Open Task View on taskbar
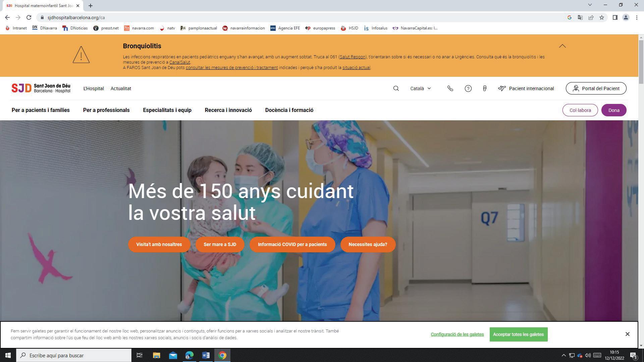Screen dimensions: 644x362 (139, 355)
